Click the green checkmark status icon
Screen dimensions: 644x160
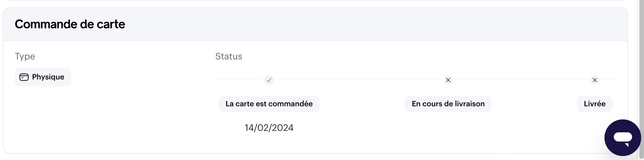[x=269, y=80]
